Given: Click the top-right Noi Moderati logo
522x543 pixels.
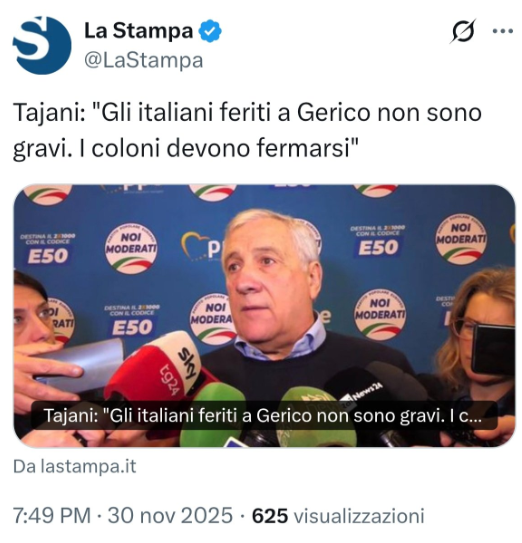Looking at the screenshot, I should click(461, 239).
